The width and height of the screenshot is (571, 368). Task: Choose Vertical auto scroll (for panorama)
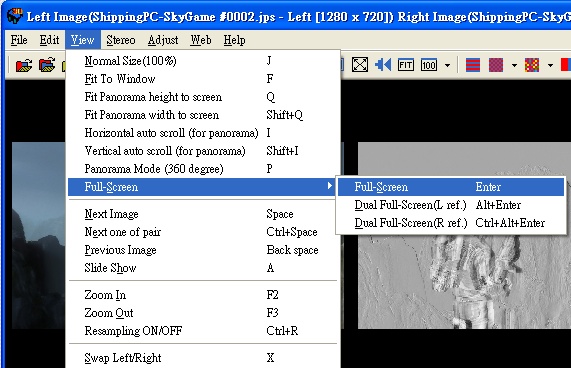click(x=202, y=151)
